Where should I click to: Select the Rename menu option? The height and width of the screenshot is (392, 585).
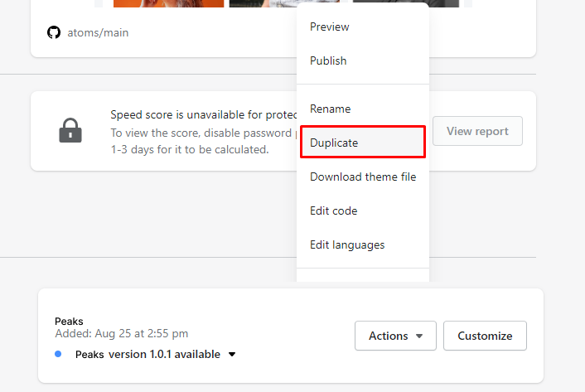point(330,109)
